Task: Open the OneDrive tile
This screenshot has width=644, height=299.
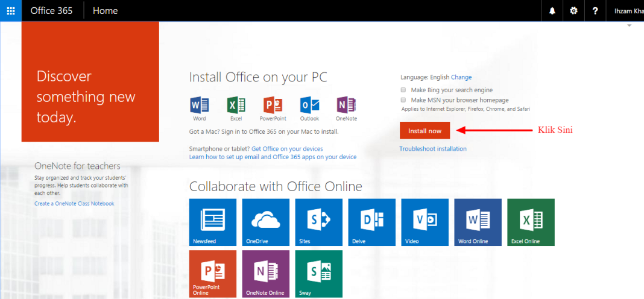Action: (266, 222)
